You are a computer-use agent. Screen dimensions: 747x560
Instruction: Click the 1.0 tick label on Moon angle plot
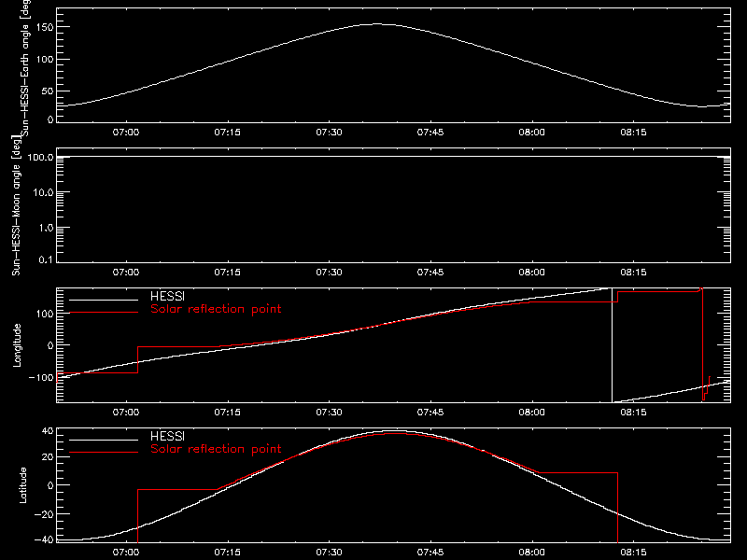point(46,228)
